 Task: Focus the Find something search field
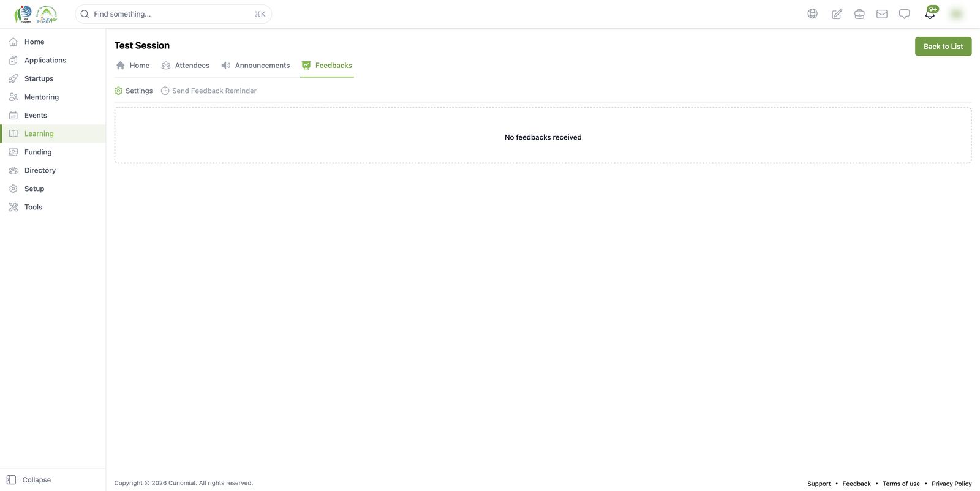click(x=173, y=14)
